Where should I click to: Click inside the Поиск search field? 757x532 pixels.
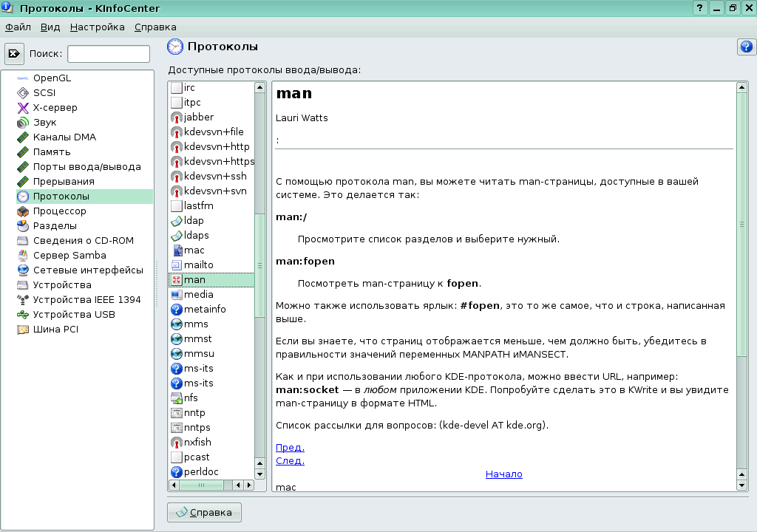click(x=108, y=53)
